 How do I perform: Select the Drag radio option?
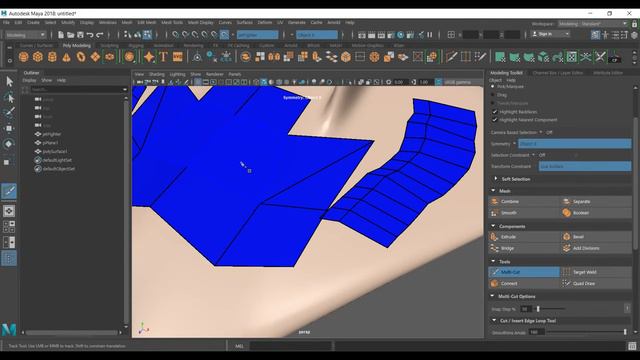point(493,95)
